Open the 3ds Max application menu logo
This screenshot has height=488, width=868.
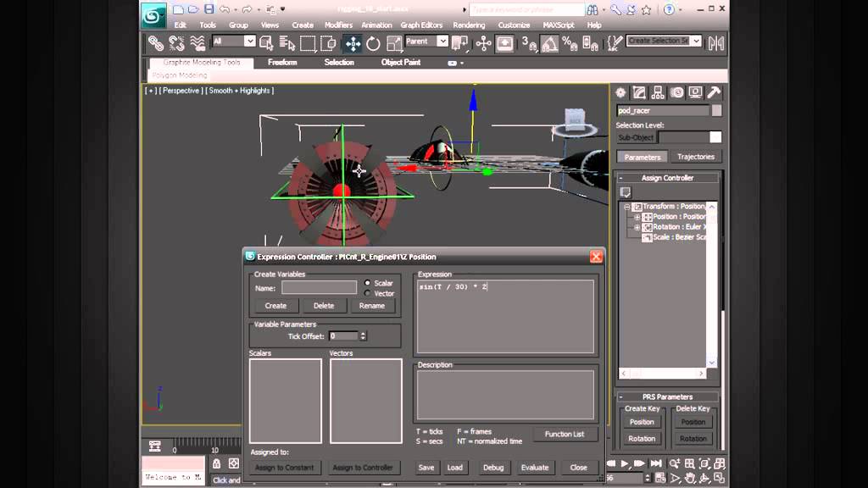point(153,15)
